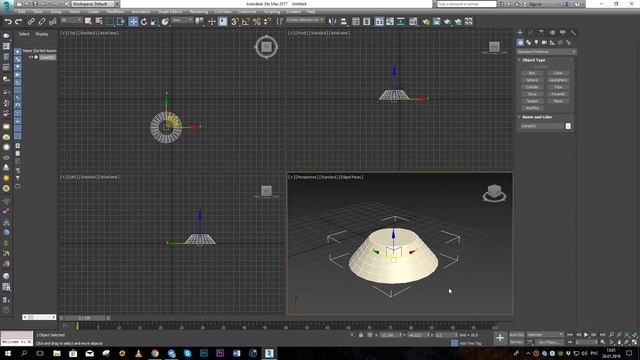
Task: Toggle Window/Crossing selection mode
Action: (121, 21)
